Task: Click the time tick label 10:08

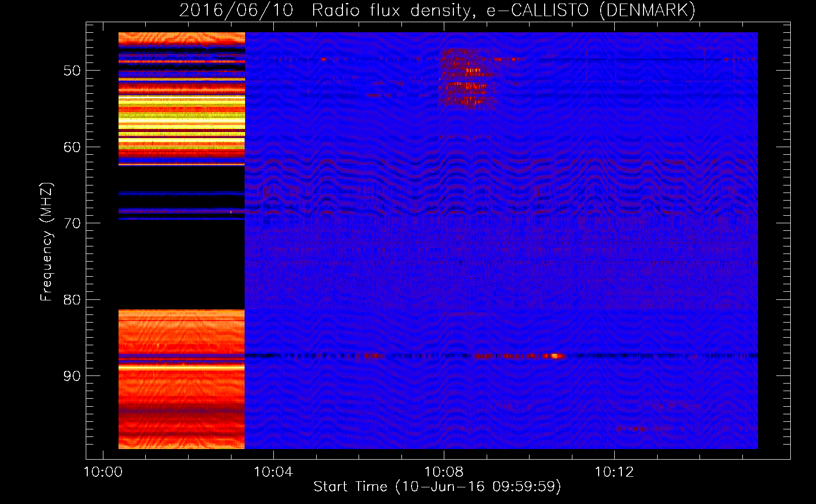Action: point(444,472)
